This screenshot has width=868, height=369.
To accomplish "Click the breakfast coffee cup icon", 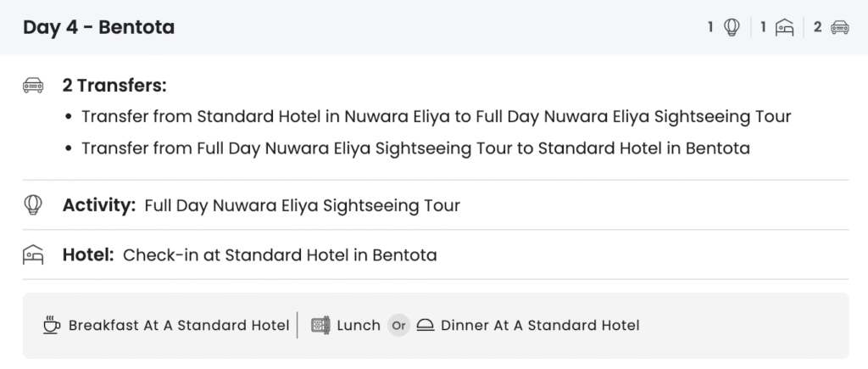I will point(52,325).
